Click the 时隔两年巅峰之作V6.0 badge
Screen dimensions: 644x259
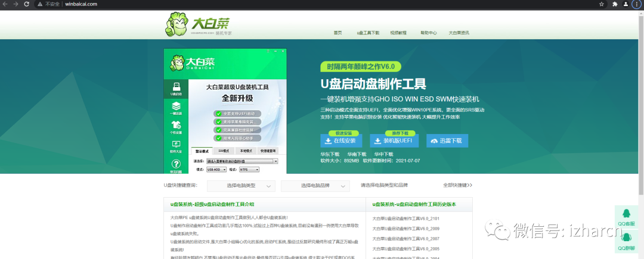361,67
